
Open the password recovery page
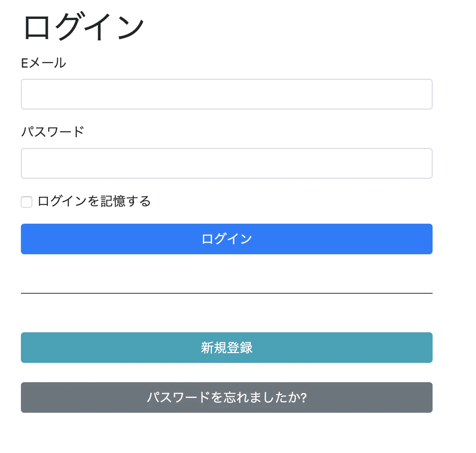click(x=226, y=397)
